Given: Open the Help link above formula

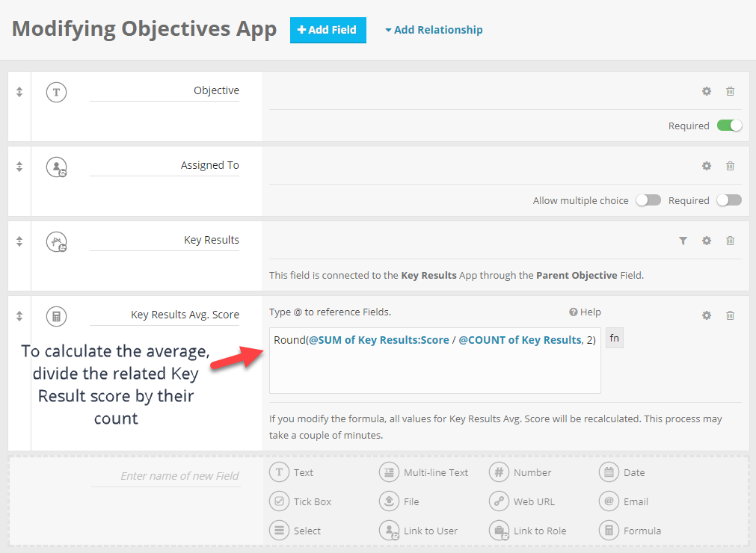Looking at the screenshot, I should [x=585, y=312].
